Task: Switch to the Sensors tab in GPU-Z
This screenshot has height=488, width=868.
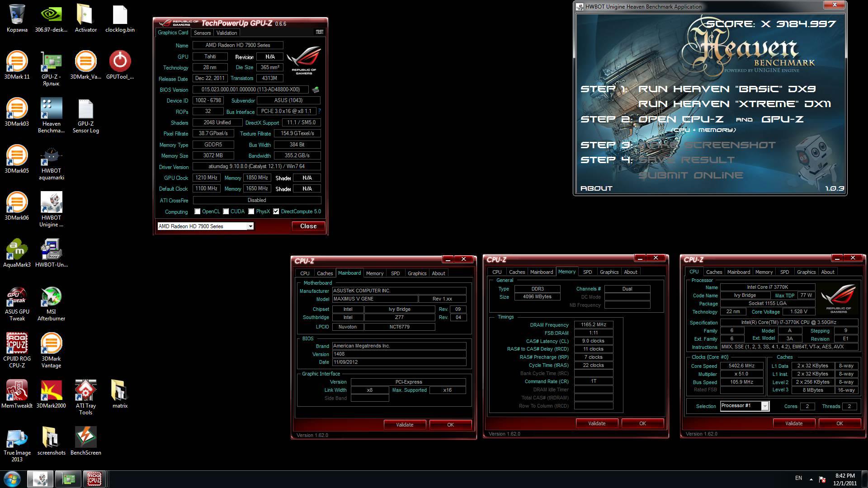Action: coord(202,33)
